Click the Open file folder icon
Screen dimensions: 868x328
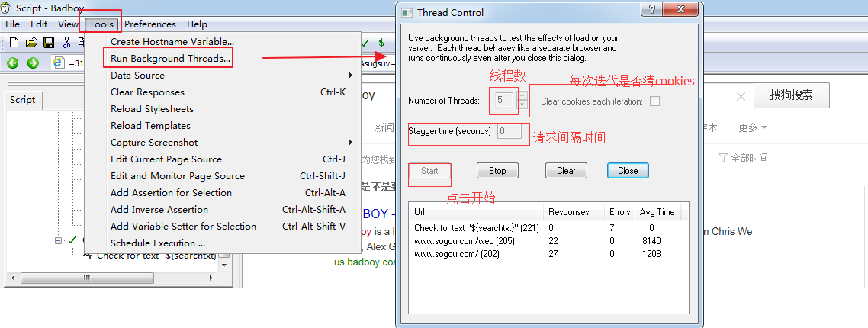(x=31, y=43)
